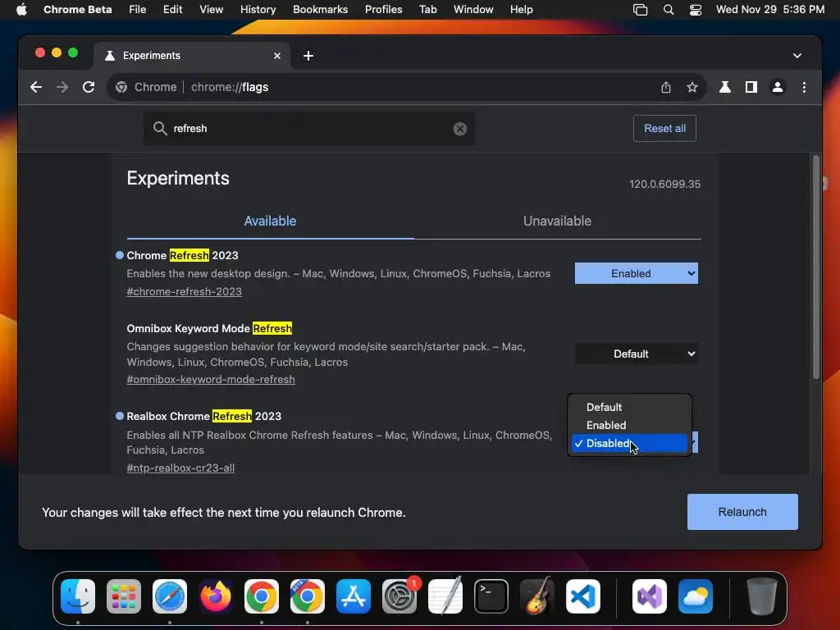Share this page using the share icon
The image size is (840, 630).
(666, 87)
